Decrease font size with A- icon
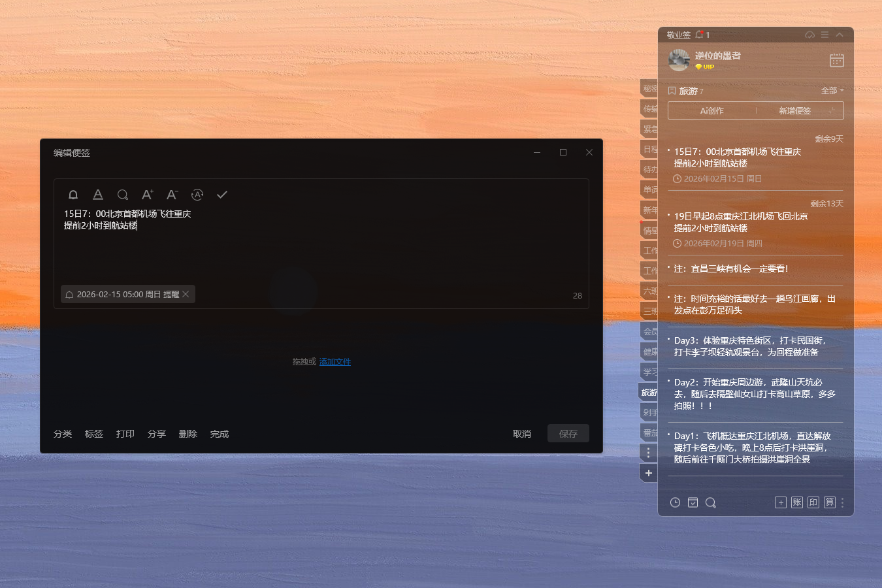The image size is (882, 588). coord(172,195)
